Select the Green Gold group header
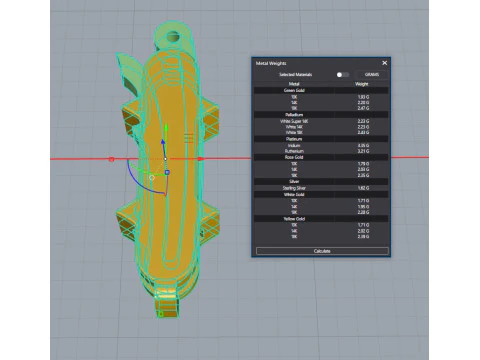The image size is (480, 360). [x=321, y=90]
